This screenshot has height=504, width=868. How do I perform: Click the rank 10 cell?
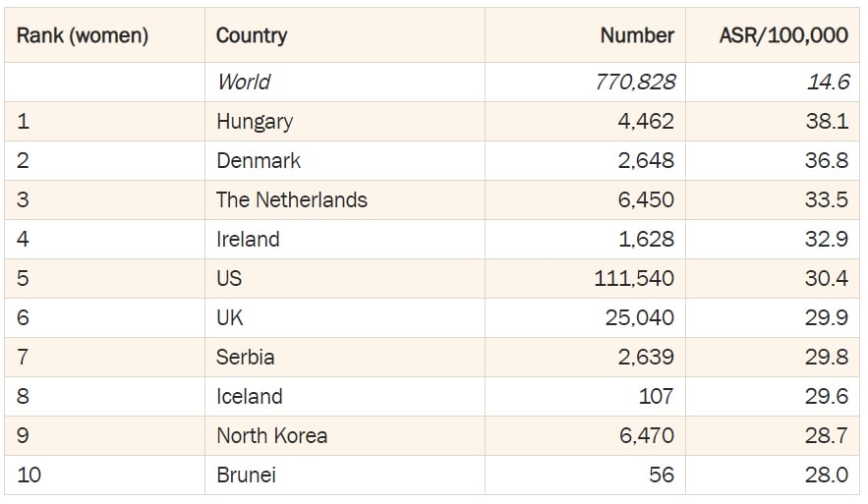click(x=29, y=476)
